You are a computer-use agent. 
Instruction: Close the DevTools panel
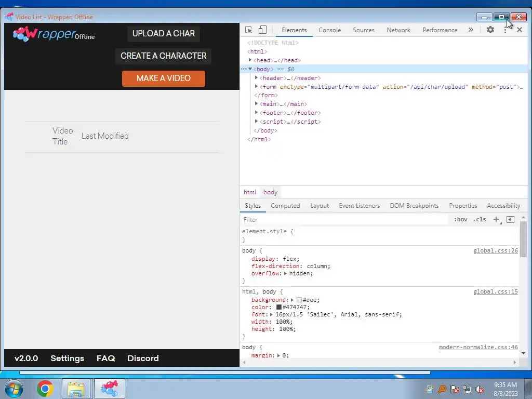(x=520, y=30)
